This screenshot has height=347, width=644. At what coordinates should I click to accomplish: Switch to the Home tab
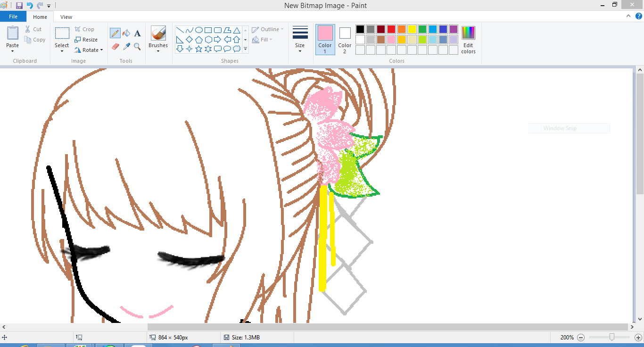[x=40, y=17]
